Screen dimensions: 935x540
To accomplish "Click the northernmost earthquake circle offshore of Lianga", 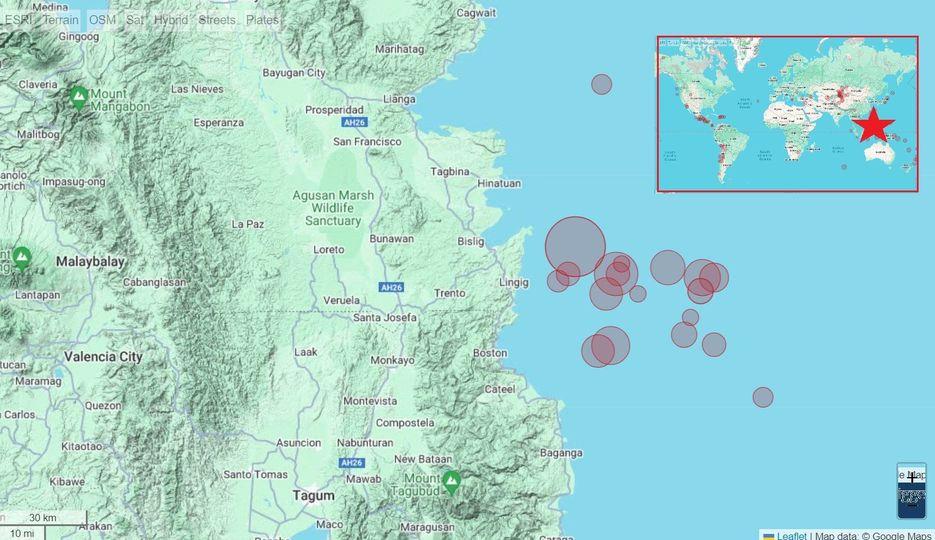I will click(x=601, y=84).
